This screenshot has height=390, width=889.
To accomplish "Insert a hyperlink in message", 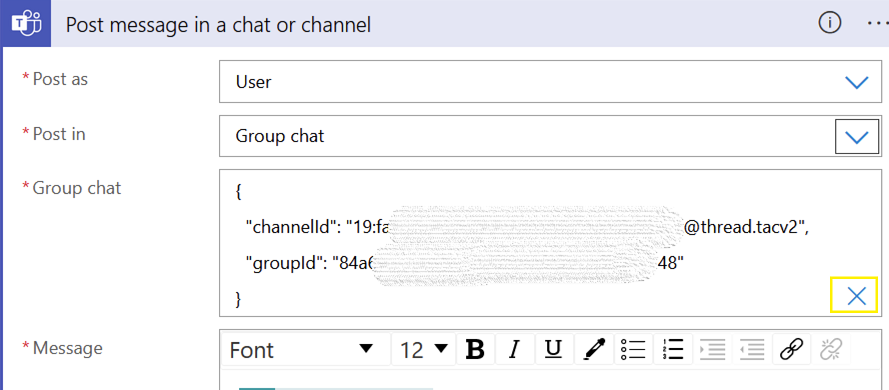I will (x=791, y=350).
